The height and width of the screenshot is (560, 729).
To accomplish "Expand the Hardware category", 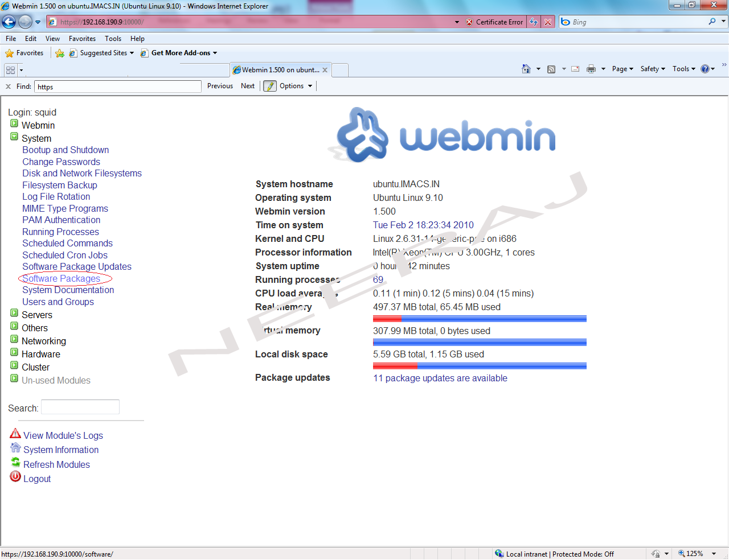I will (x=14, y=352).
